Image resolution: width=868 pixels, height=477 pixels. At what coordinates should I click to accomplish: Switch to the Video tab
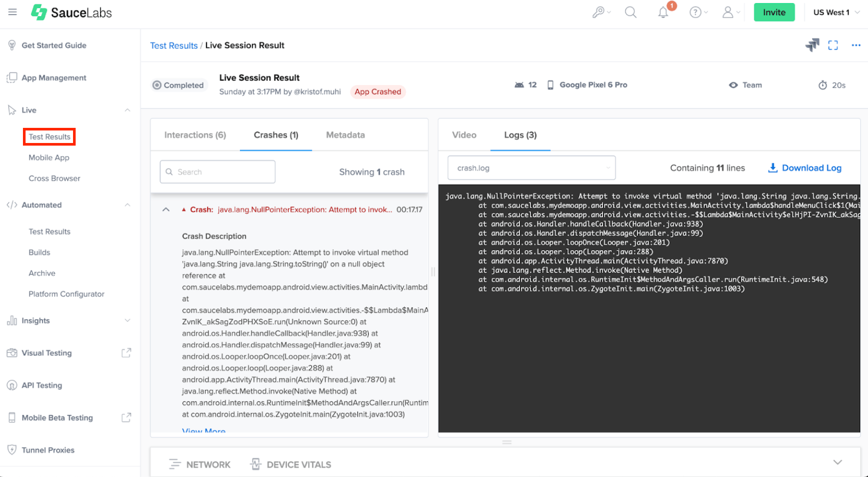[464, 135]
